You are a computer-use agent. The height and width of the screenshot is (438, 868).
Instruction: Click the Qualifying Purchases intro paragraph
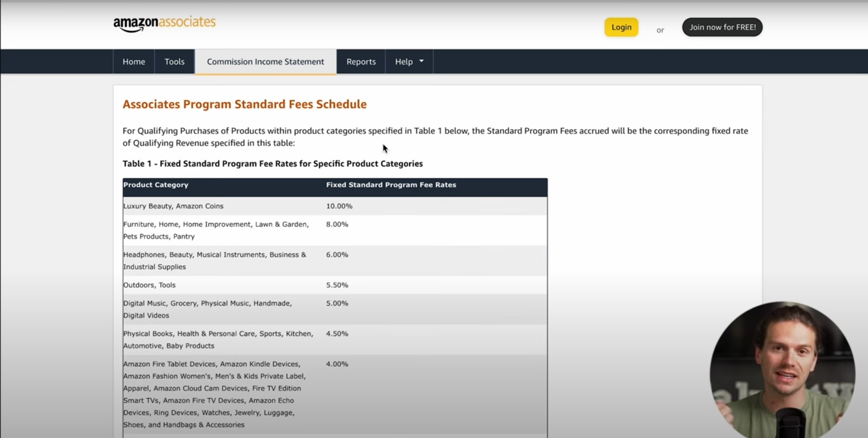[x=435, y=137]
